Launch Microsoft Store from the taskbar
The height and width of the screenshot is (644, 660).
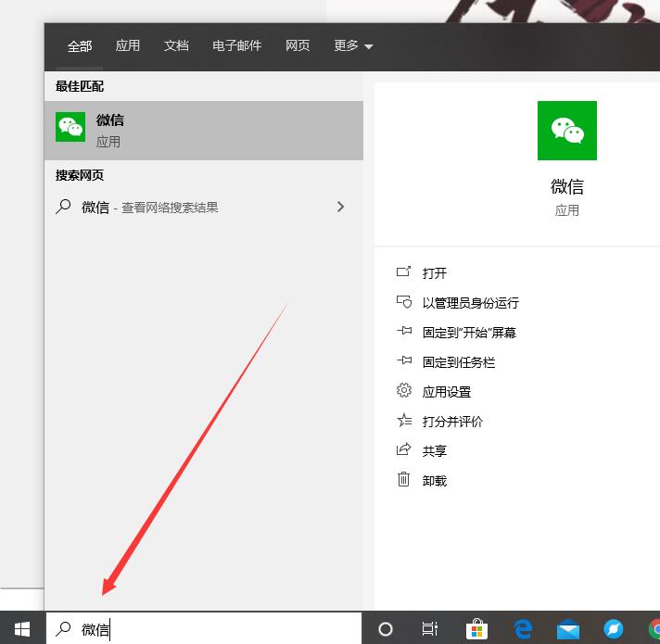[x=476, y=629]
